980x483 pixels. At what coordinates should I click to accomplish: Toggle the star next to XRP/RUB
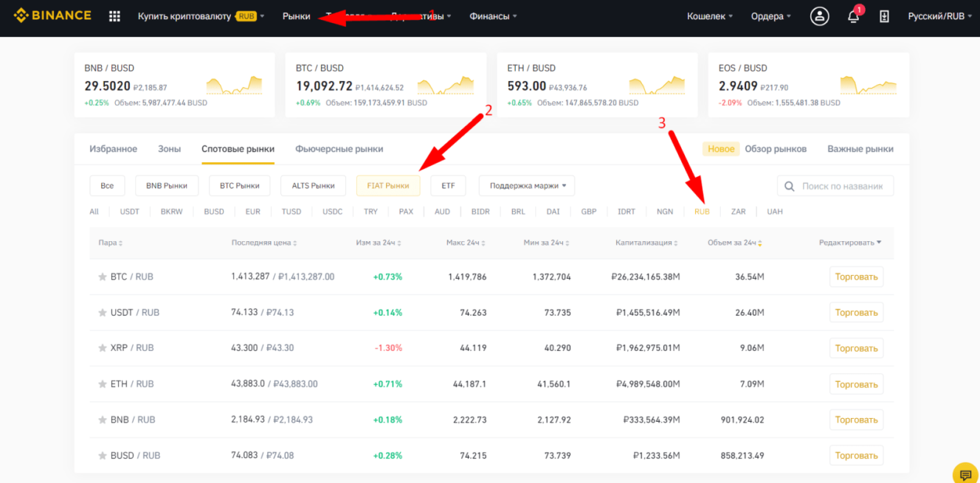click(103, 347)
